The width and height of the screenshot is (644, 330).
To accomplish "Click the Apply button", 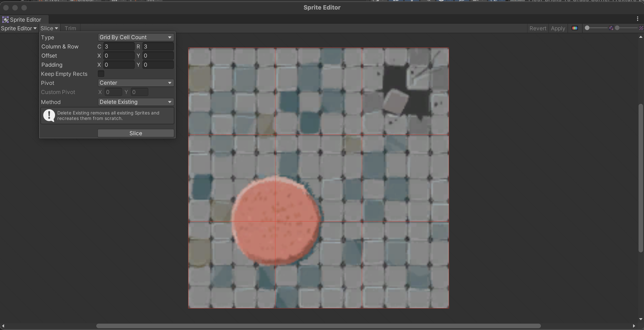I will (558, 28).
